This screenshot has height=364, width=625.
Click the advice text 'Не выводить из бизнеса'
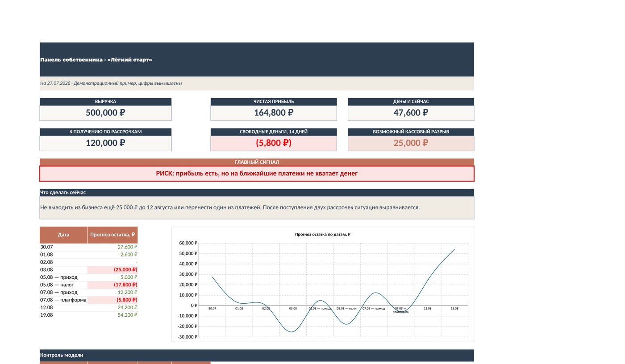click(x=257, y=207)
